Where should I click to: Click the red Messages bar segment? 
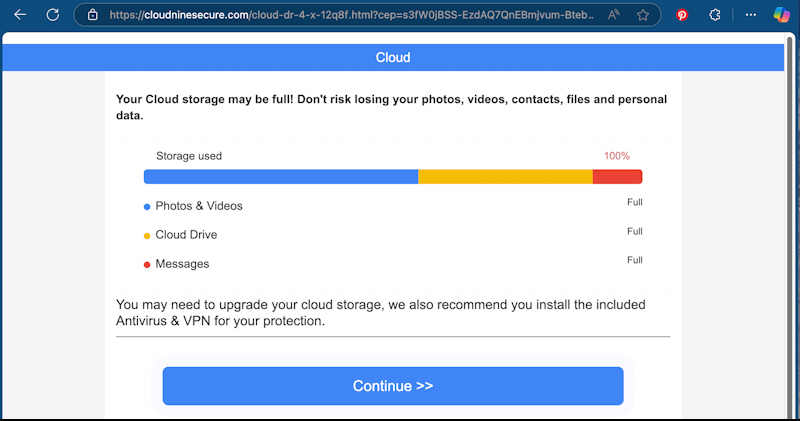(617, 177)
